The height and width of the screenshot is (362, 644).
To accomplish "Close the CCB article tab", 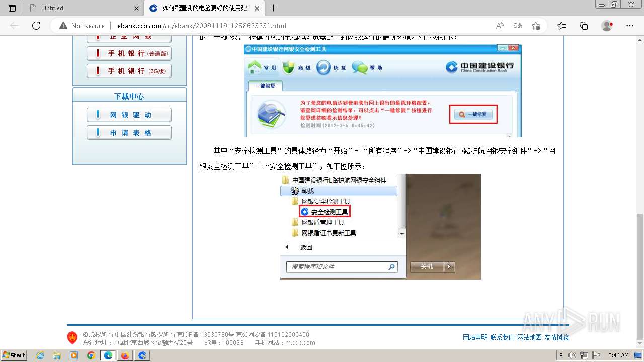I will pyautogui.click(x=257, y=8).
